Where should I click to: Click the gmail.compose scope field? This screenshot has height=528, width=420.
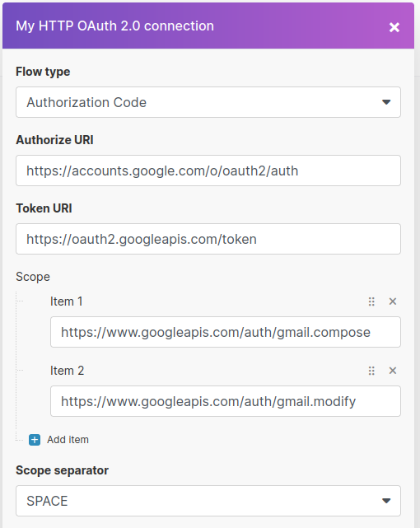pyautogui.click(x=226, y=332)
